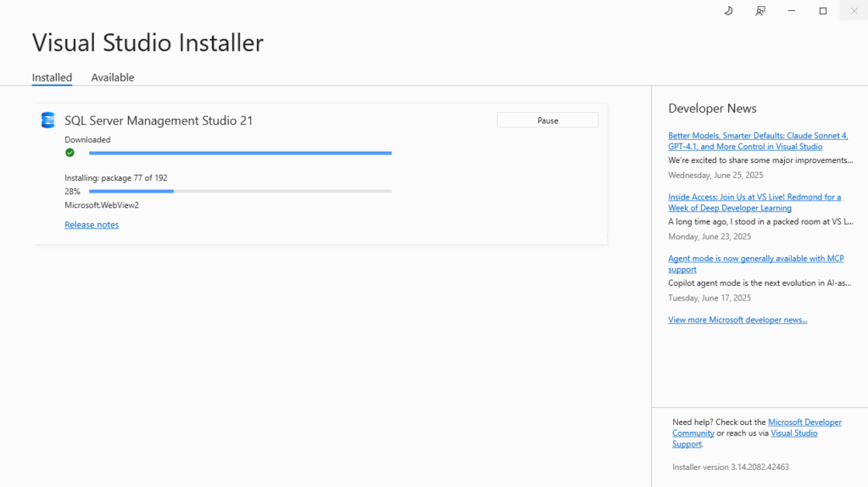The image size is (868, 487).
Task: Click the 28% progress value
Action: click(73, 192)
